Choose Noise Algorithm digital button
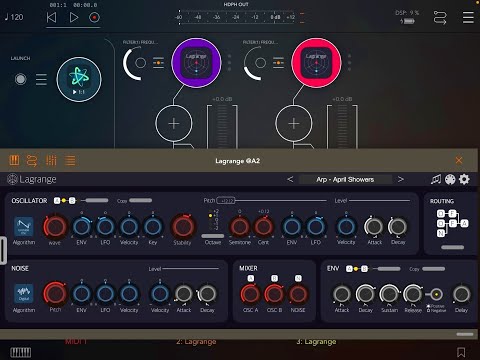This screenshot has height=360, width=480. tap(24, 294)
